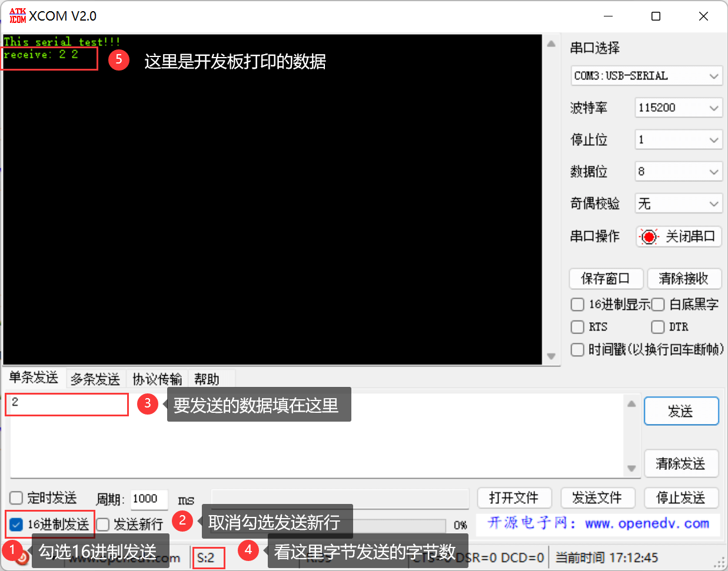Enable the 16进制显示 checkbox

577,304
